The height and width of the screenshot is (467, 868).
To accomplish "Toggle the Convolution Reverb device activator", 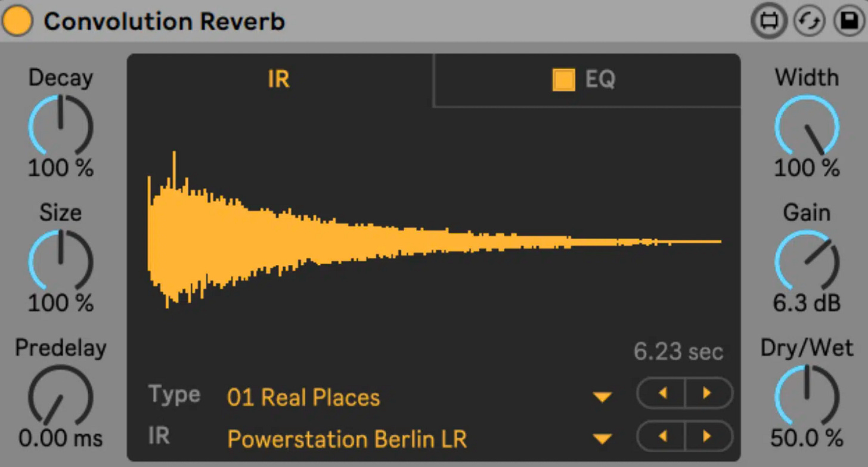I will click(x=18, y=20).
